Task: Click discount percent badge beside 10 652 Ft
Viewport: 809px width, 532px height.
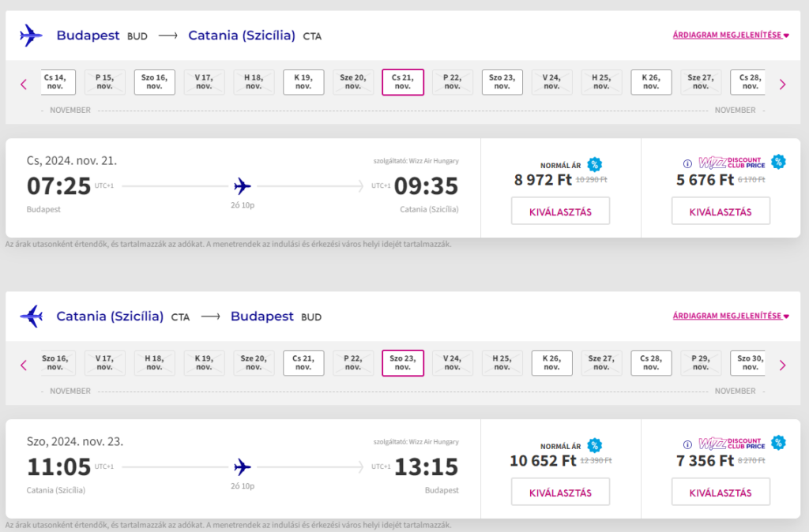Action: tap(594, 445)
